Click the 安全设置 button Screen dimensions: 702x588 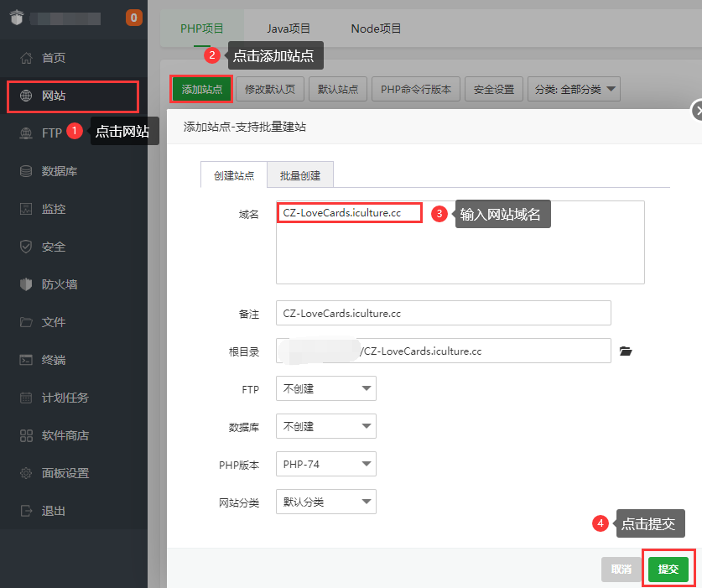[x=494, y=89]
